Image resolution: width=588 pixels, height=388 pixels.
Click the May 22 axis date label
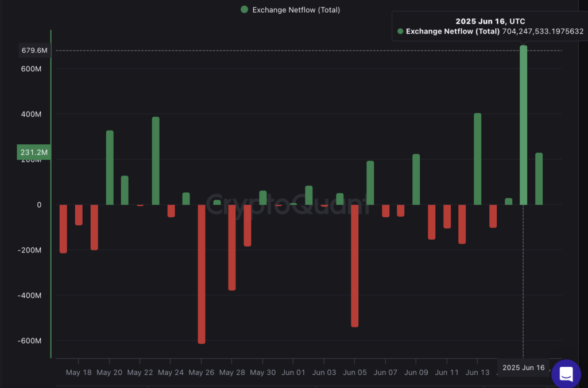coord(140,372)
